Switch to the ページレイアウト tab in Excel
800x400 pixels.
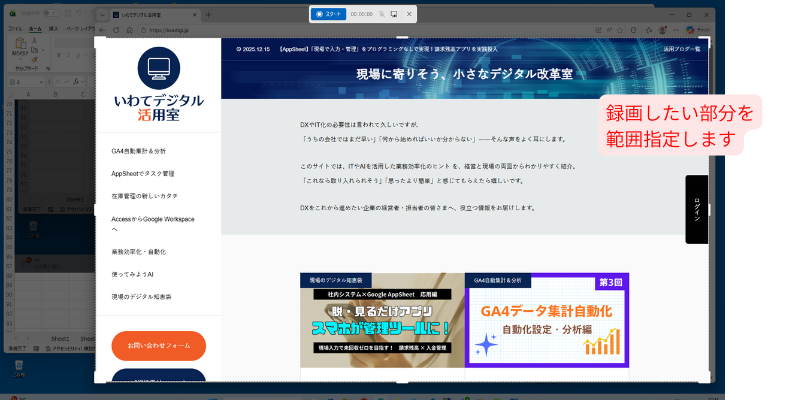point(81,29)
